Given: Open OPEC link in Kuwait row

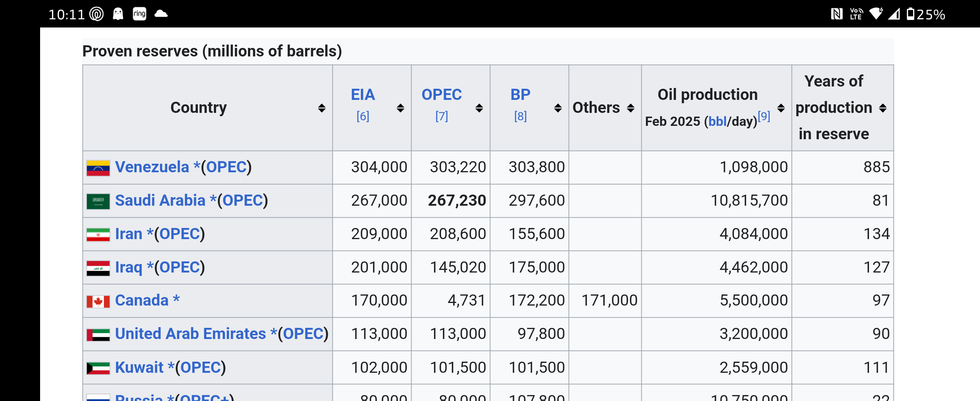Looking at the screenshot, I should 200,368.
